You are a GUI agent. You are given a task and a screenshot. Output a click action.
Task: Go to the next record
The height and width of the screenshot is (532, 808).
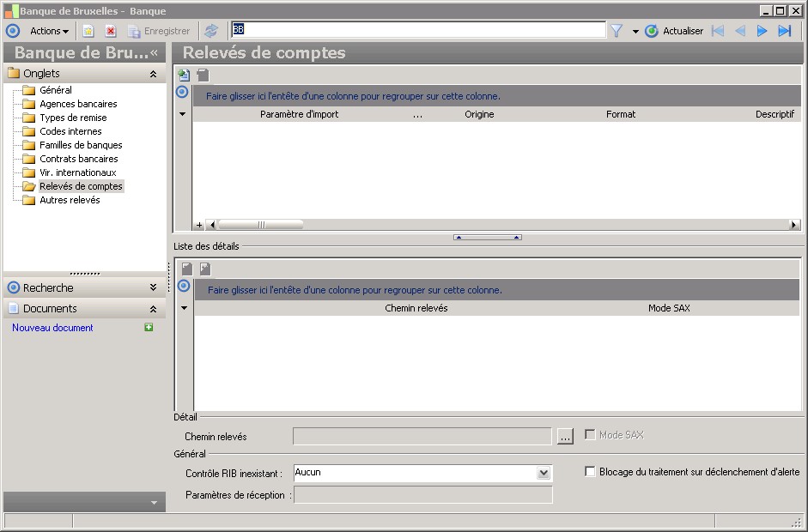pos(762,31)
